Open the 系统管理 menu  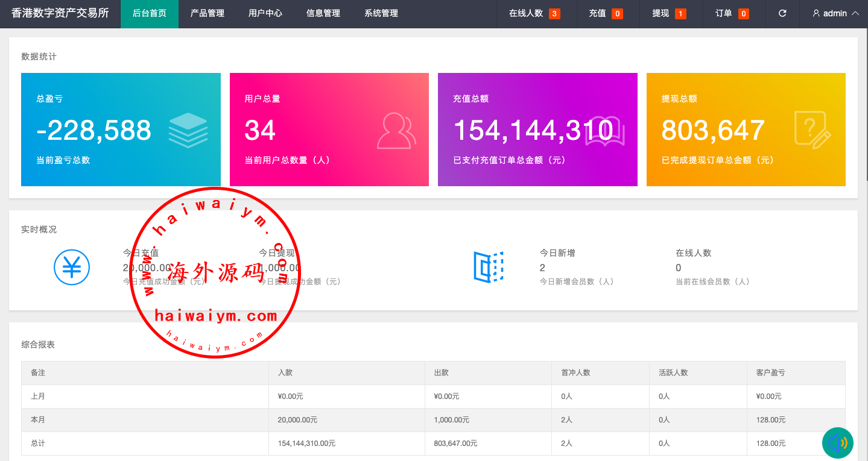pos(381,13)
